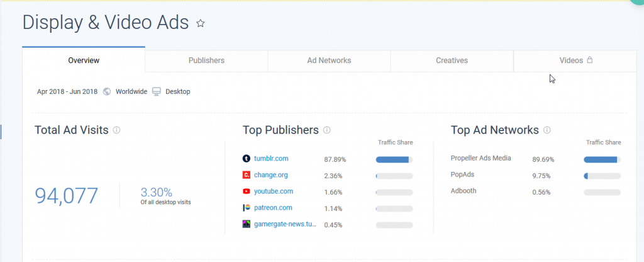Click the tumblr.com favicon icon

pos(247,159)
